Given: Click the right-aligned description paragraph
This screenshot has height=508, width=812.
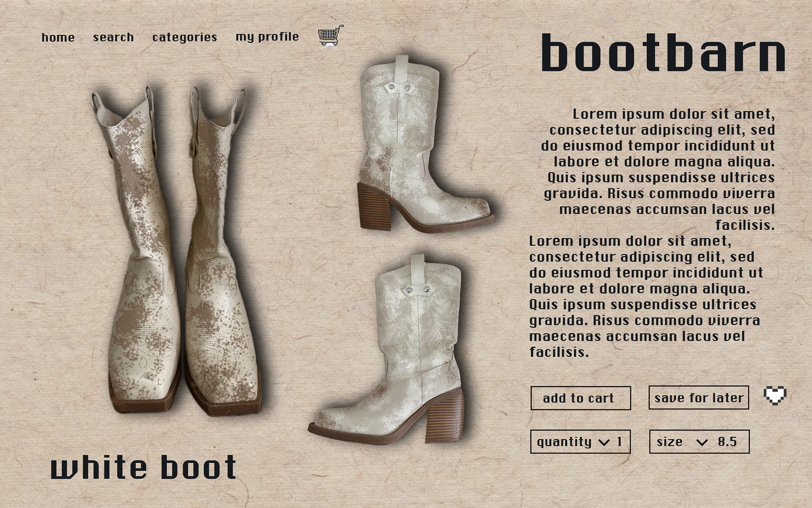Looking at the screenshot, I should [x=660, y=169].
